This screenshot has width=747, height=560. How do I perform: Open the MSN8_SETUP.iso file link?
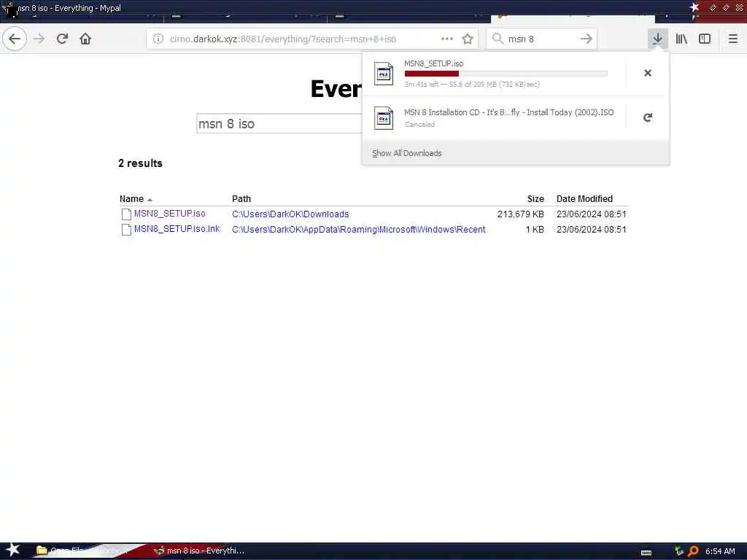pyautogui.click(x=169, y=214)
